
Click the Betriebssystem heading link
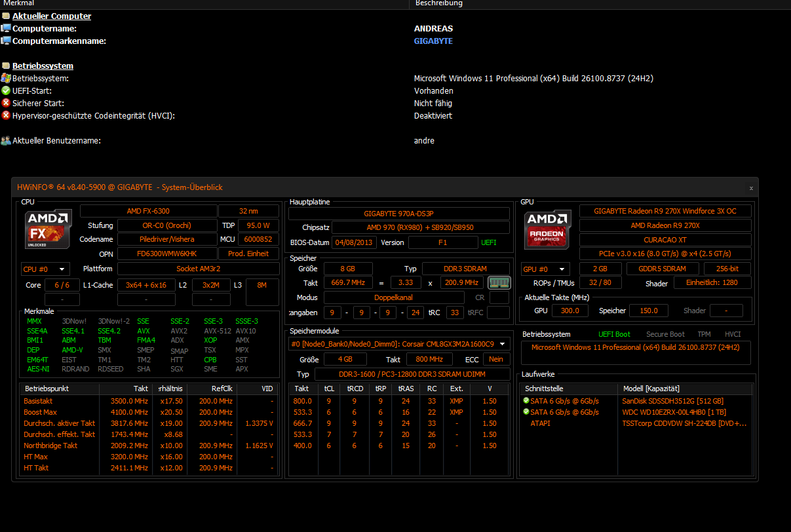click(43, 66)
